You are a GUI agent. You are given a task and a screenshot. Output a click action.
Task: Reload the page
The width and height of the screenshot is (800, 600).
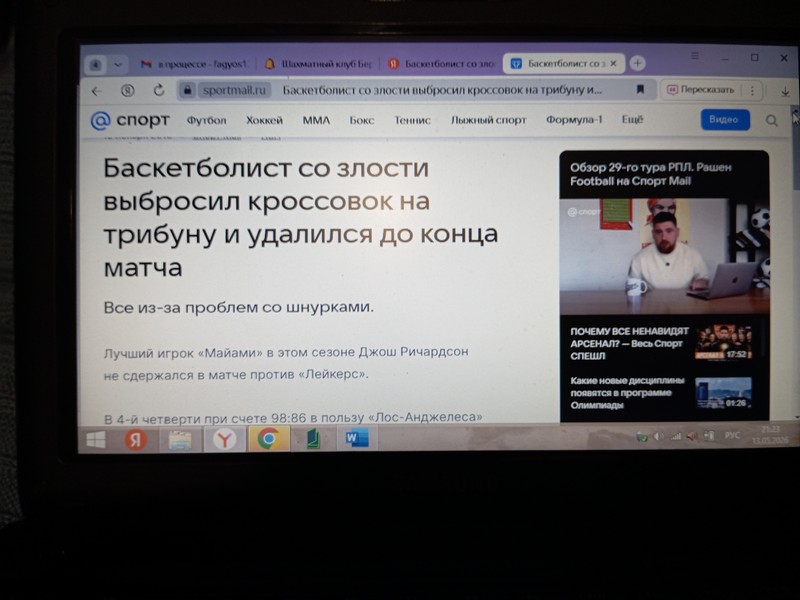pos(159,90)
